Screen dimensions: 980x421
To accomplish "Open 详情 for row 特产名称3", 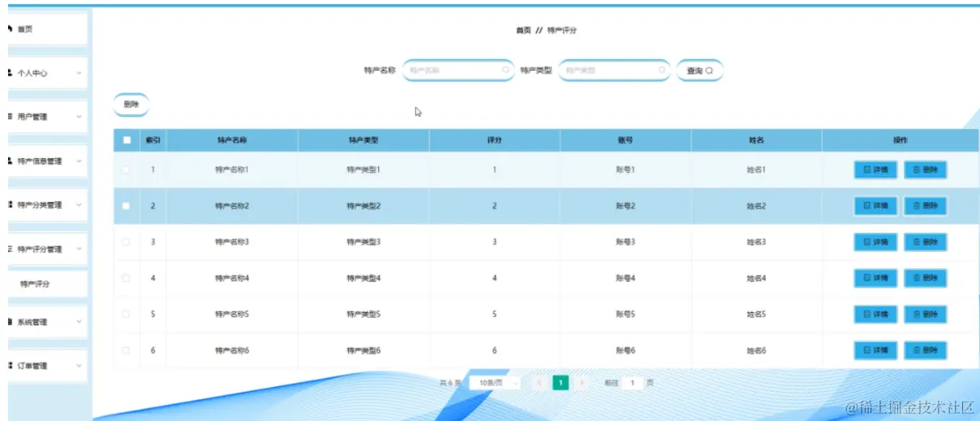I will click(875, 242).
